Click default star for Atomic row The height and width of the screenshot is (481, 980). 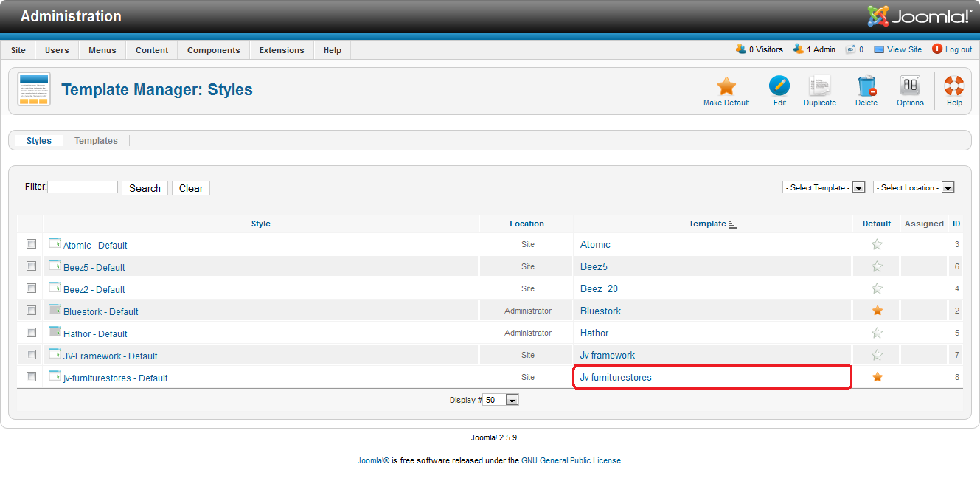(x=877, y=244)
